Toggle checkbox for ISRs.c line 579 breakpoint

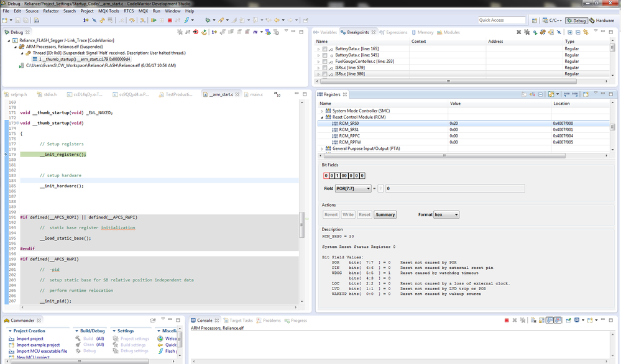pyautogui.click(x=324, y=68)
